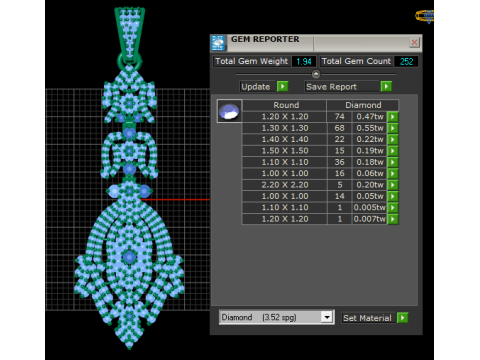Click the gold ring icon at top right

click(425, 16)
